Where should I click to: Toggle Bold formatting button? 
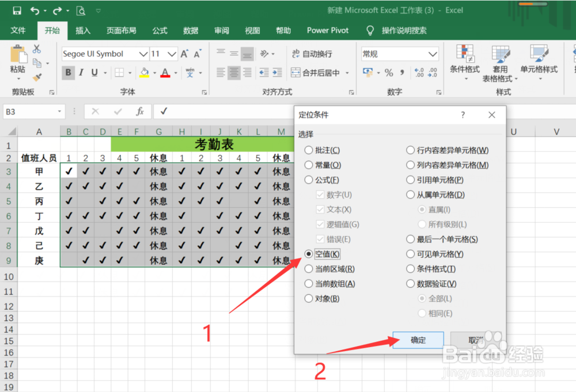(x=68, y=73)
